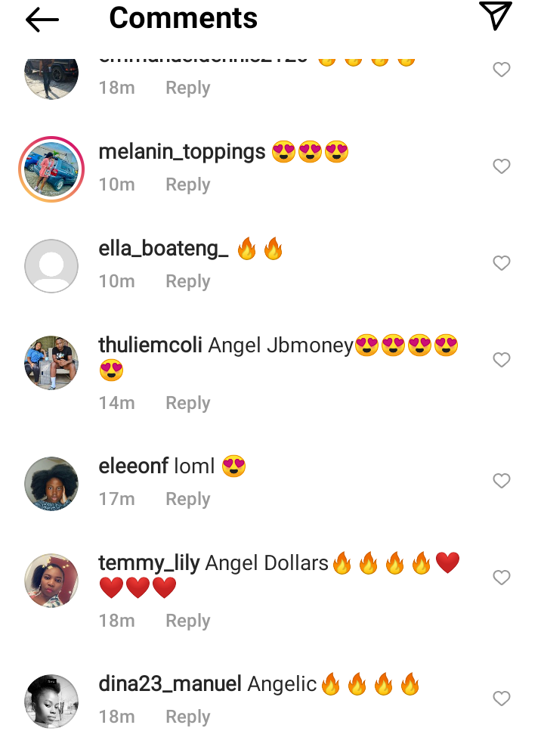This screenshot has height=756, width=544.
Task: Reply to melanin_toppings' comment
Action: click(188, 184)
